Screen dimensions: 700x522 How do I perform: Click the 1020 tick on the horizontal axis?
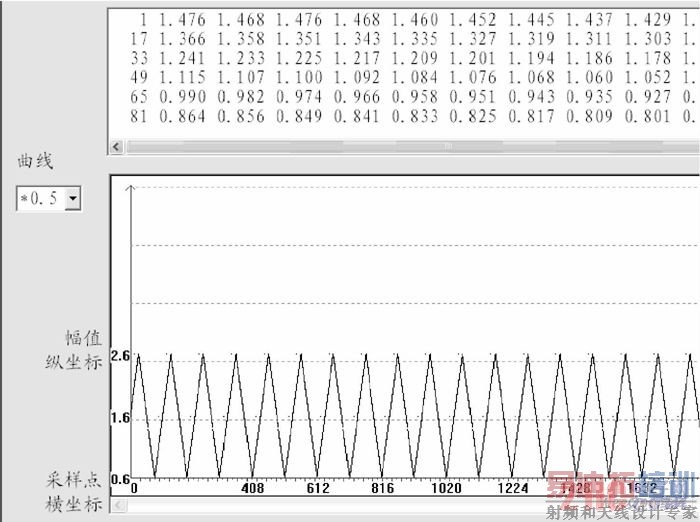coord(446,488)
